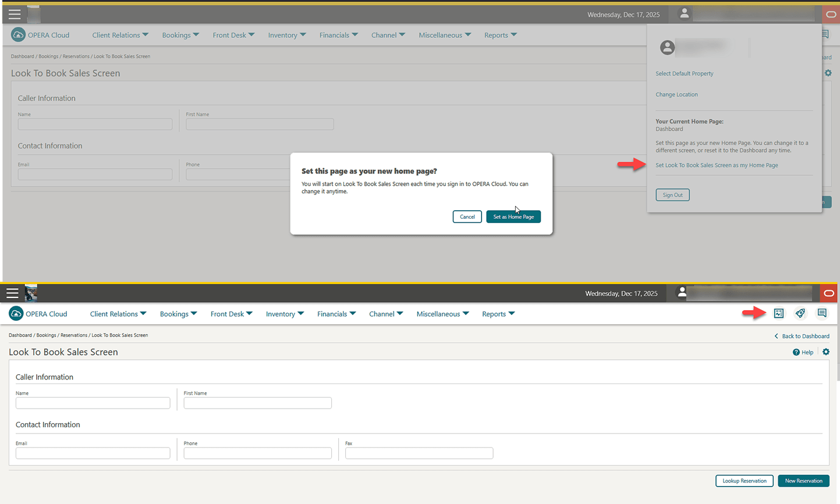Click the performance meter dashboard icon
Image resolution: width=840 pixels, height=504 pixels.
tap(779, 313)
